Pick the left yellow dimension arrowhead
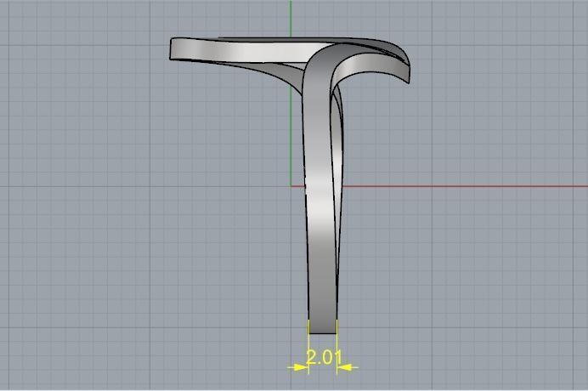588x391 pixels. click(301, 367)
